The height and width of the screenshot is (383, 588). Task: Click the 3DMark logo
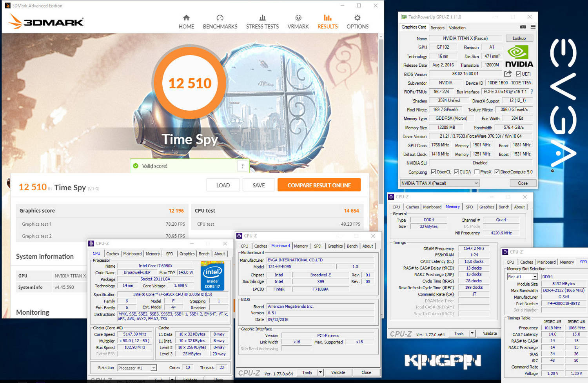(x=46, y=22)
